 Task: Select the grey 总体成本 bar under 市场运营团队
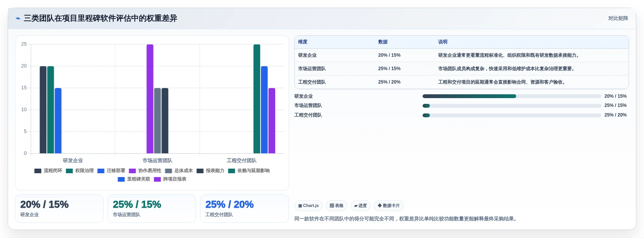pyautogui.click(x=157, y=121)
